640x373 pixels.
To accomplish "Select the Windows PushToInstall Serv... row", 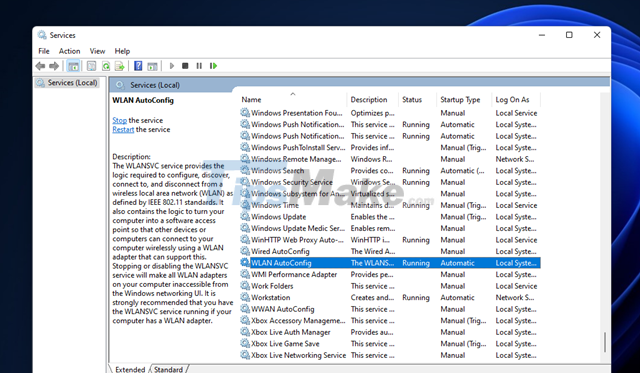I will tap(390, 148).
